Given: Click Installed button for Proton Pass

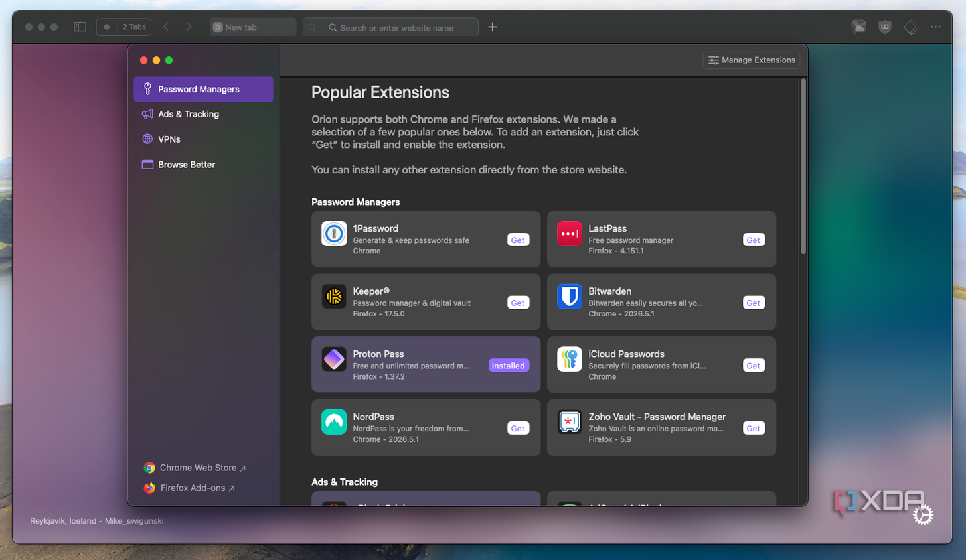Looking at the screenshot, I should click(x=509, y=366).
